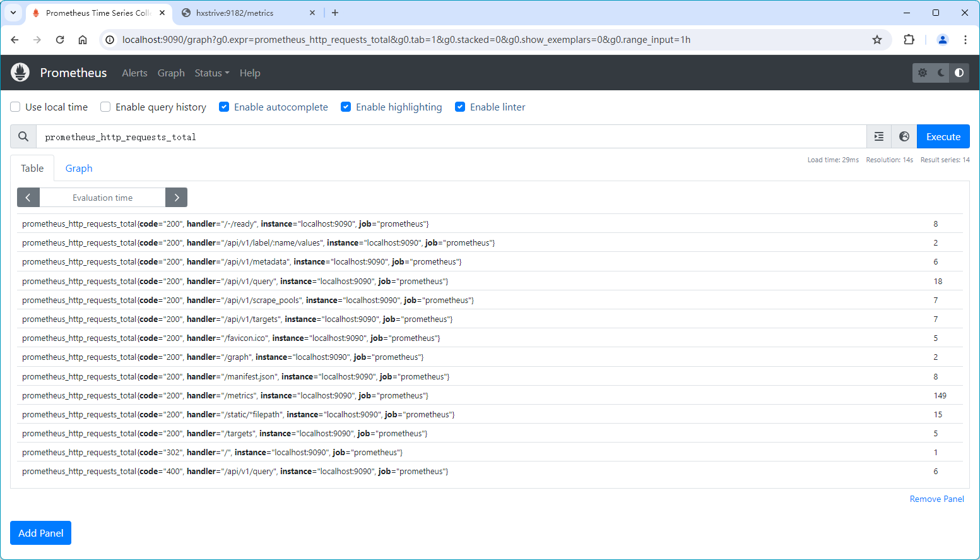980x560 pixels.
Task: Click the Resolution: 14s text
Action: 890,160
